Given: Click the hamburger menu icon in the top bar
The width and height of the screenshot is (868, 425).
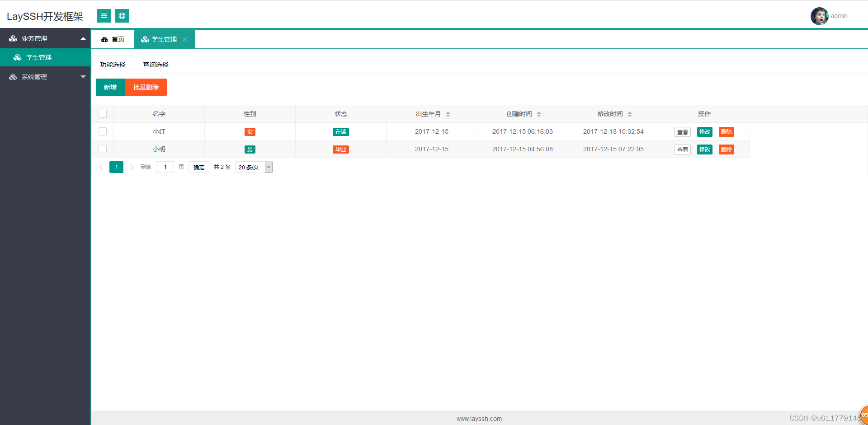Looking at the screenshot, I should pos(104,15).
